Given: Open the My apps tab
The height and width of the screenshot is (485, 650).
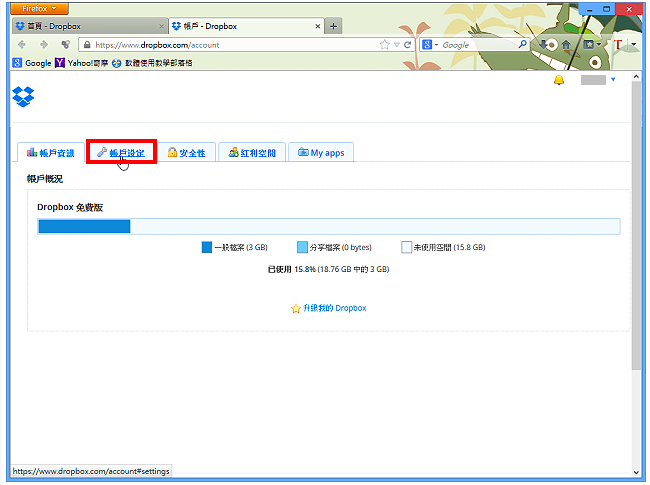Looking at the screenshot, I should click(x=321, y=153).
